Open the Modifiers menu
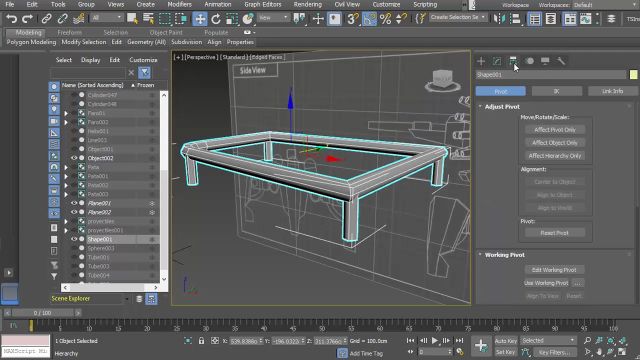Viewport: 640px width, 360px height. [x=180, y=4]
